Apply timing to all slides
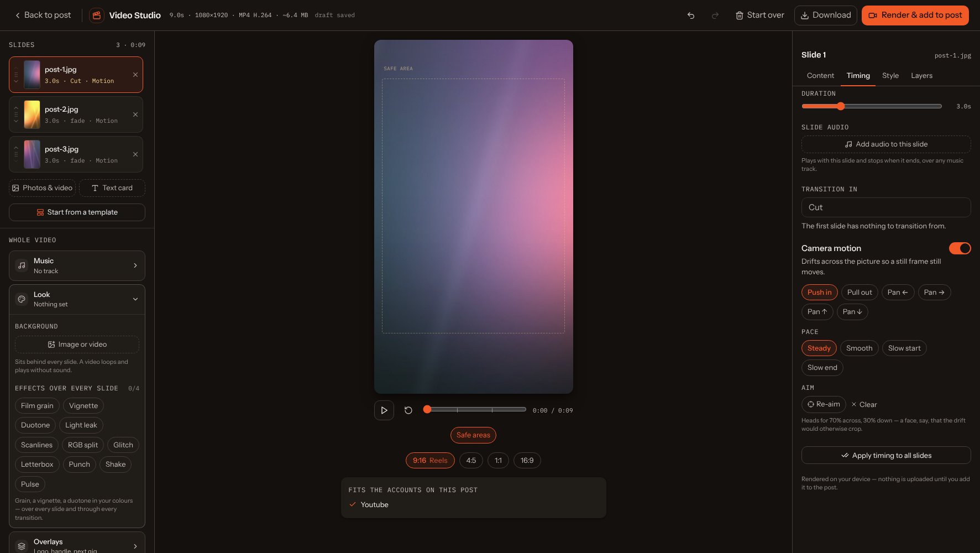This screenshot has width=980, height=553. [x=886, y=456]
